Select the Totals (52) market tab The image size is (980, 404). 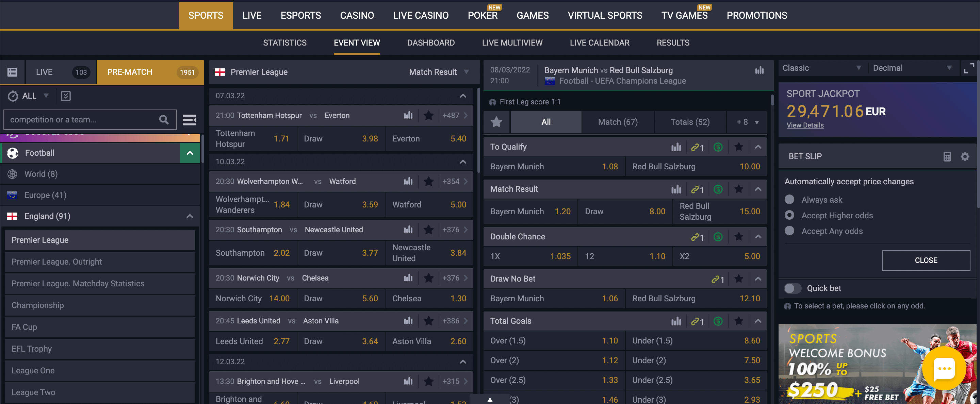[x=690, y=122]
